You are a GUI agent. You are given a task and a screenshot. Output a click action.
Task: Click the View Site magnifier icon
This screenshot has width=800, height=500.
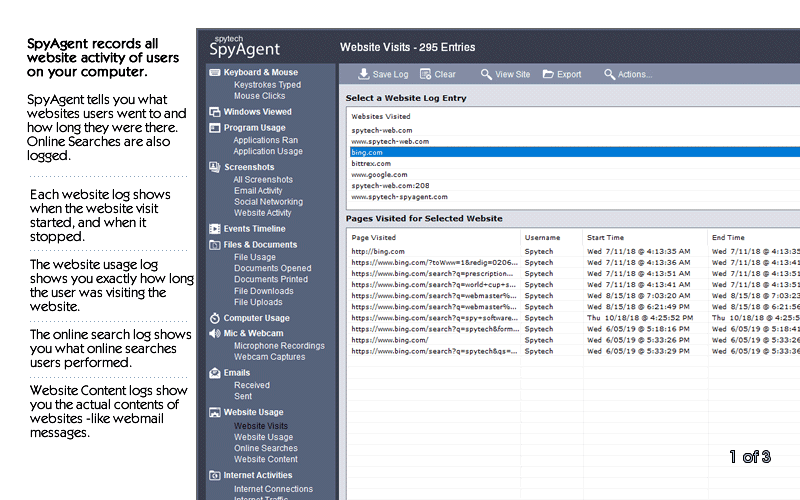(486, 74)
